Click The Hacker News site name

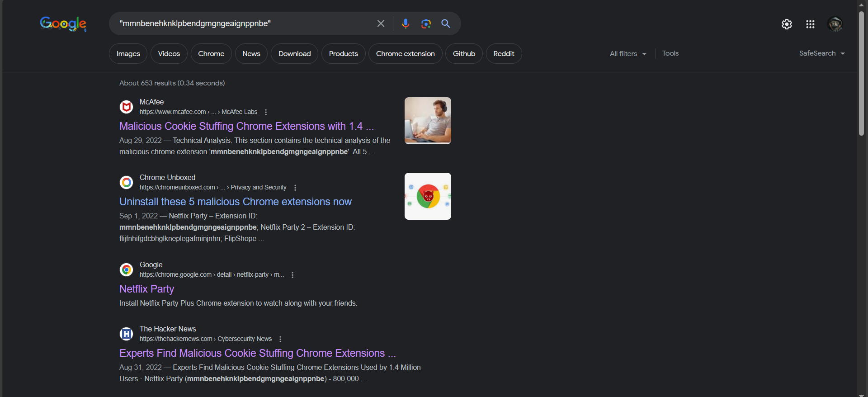pyautogui.click(x=168, y=329)
